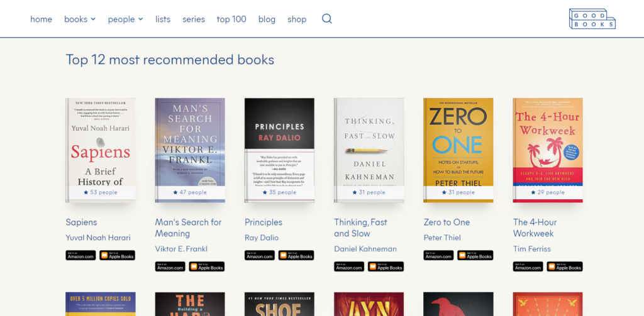The width and height of the screenshot is (644, 316).
Task: Go to the home page
Action: point(41,19)
